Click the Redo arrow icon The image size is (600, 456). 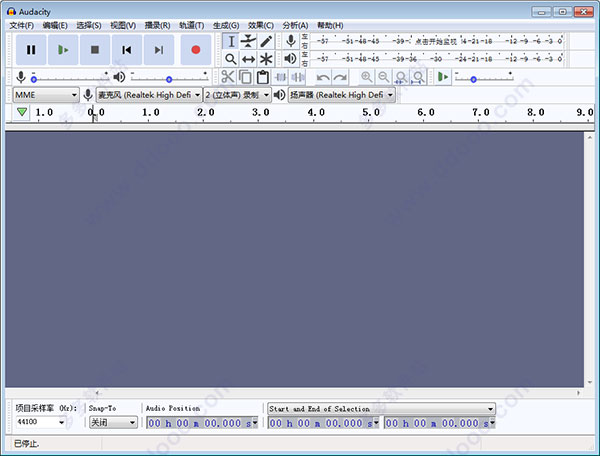340,78
